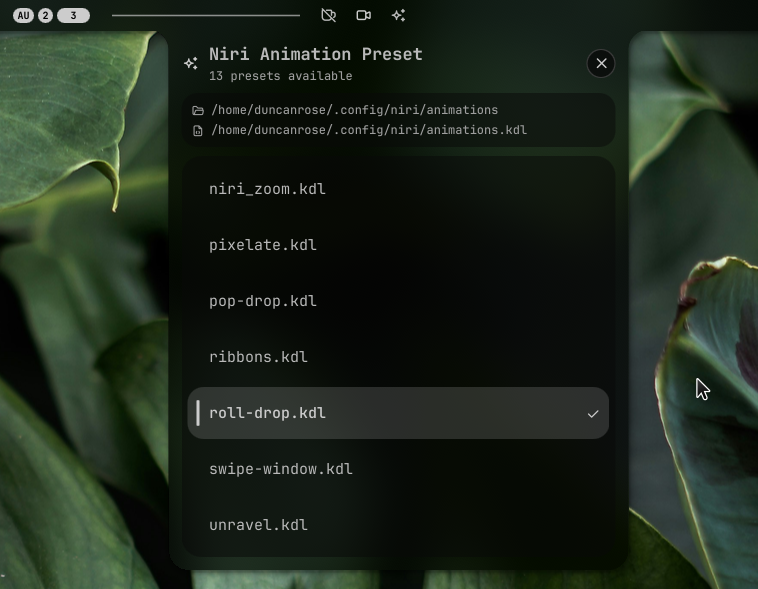This screenshot has width=758, height=589.
Task: Click the file icon for animations.kdl path
Action: pos(198,131)
